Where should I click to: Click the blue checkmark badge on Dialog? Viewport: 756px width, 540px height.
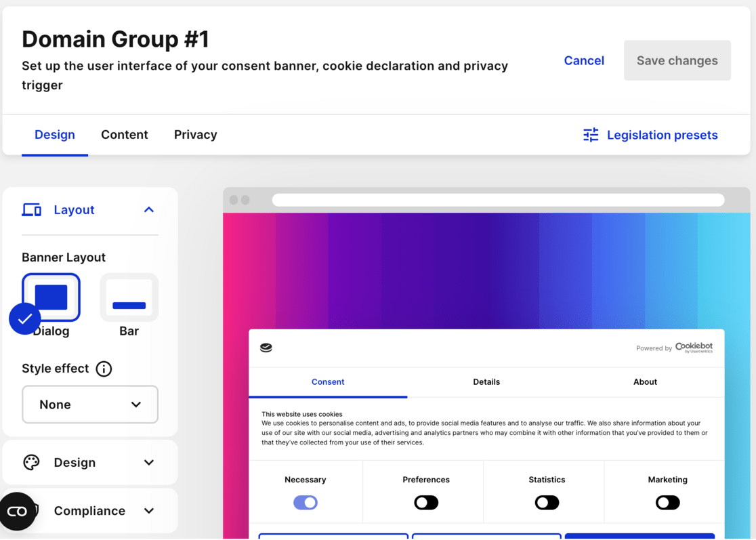pyautogui.click(x=25, y=318)
